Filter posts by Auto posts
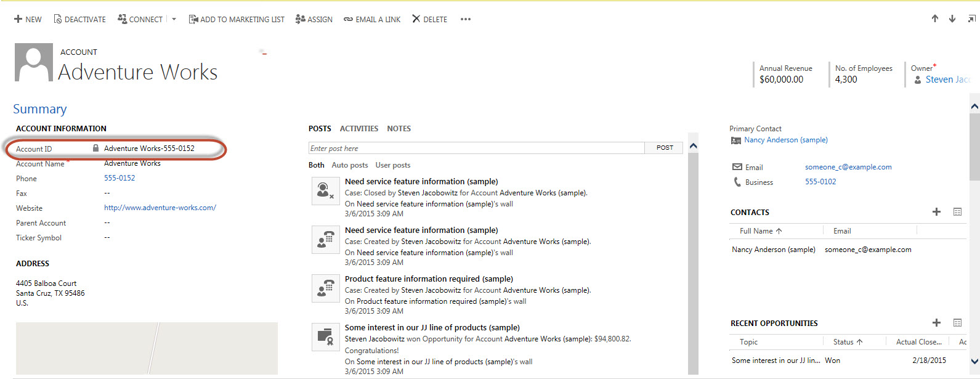980x379 pixels. (349, 165)
